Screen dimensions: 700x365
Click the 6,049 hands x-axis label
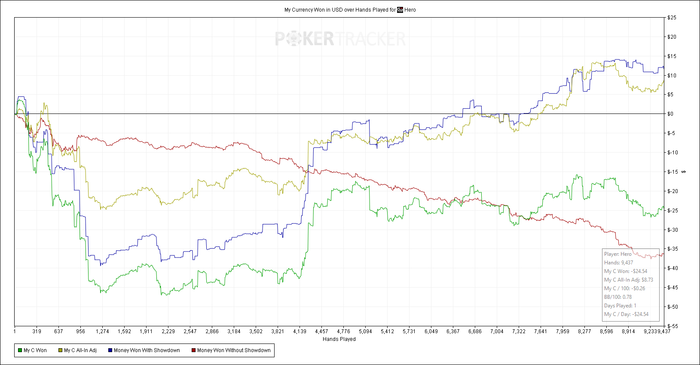(x=431, y=332)
